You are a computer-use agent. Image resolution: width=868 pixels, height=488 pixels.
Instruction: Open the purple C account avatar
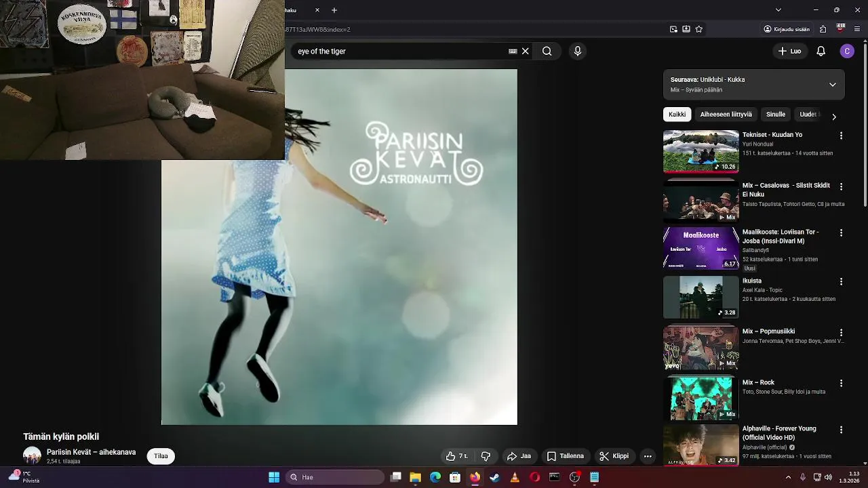pyautogui.click(x=846, y=51)
